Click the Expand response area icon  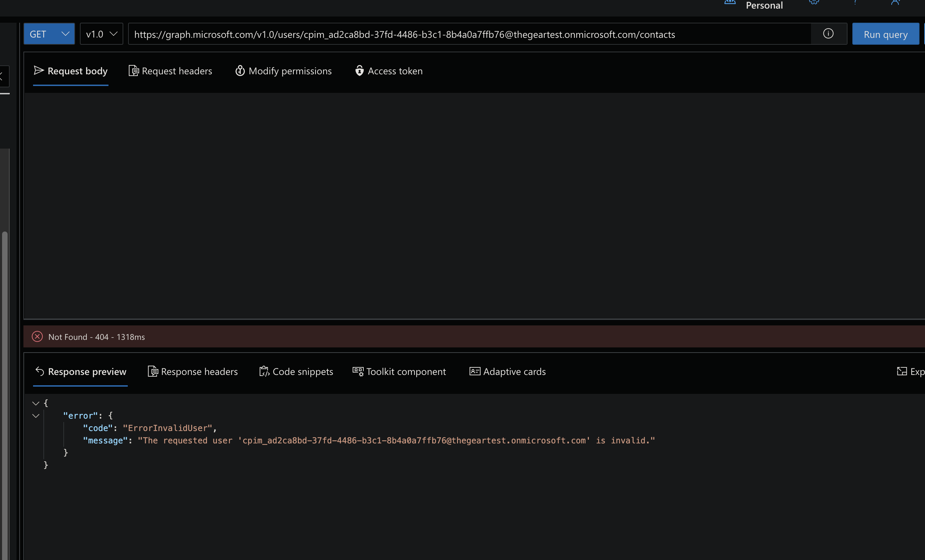click(903, 371)
